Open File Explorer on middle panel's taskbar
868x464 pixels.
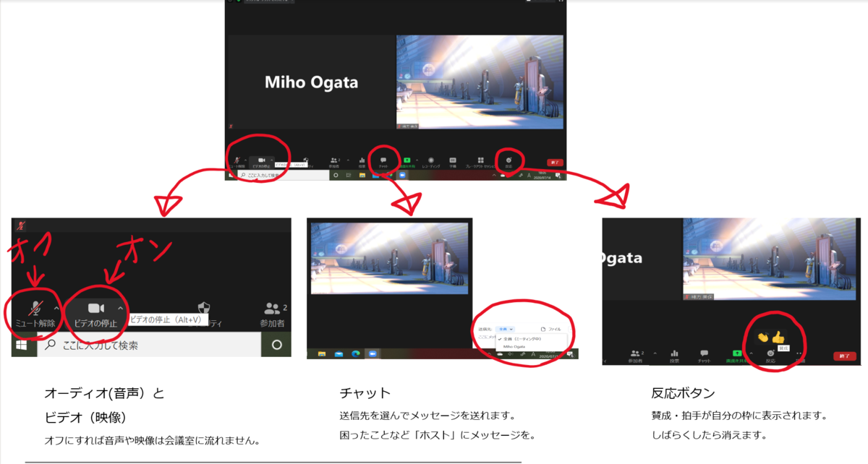tap(322, 354)
